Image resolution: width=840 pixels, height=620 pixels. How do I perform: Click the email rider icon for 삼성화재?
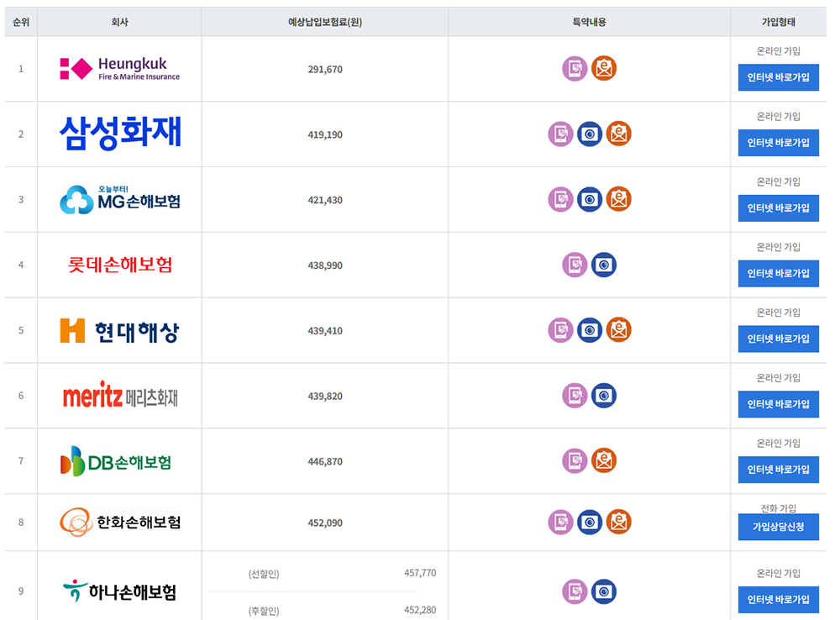(618, 133)
